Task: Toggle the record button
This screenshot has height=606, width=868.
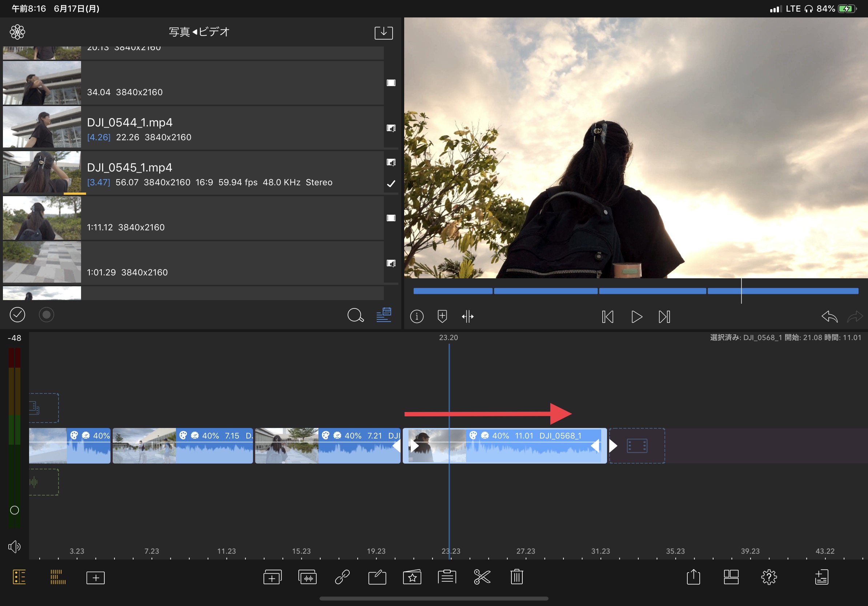Action: click(x=47, y=315)
